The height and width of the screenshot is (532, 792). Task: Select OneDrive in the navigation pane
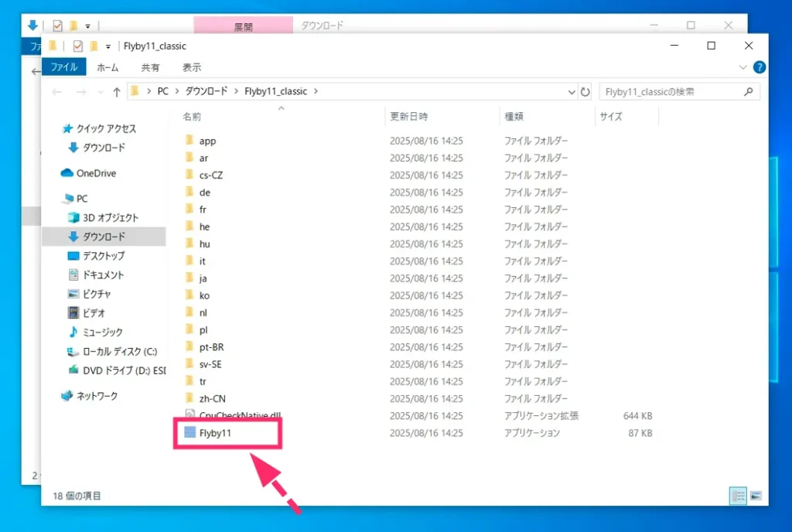(x=89, y=173)
